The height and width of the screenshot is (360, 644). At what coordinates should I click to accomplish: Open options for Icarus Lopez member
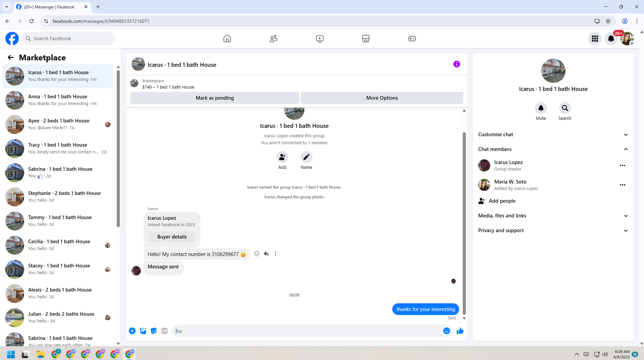[x=623, y=165]
